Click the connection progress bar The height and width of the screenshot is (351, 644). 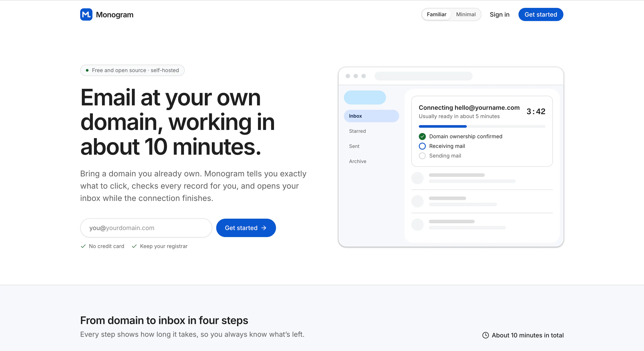482,126
